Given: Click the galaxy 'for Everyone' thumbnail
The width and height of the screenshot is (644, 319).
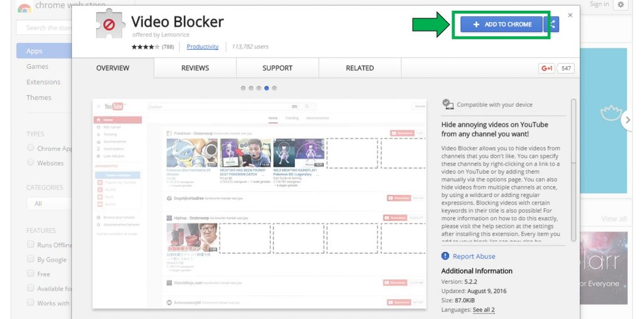Looking at the screenshot, I should pyautogui.click(x=604, y=268).
